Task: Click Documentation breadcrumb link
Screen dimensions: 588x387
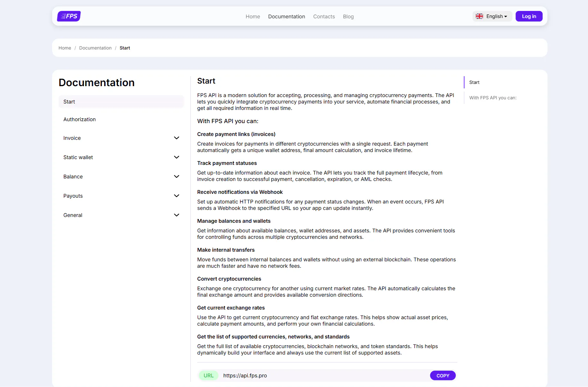Action: point(95,48)
